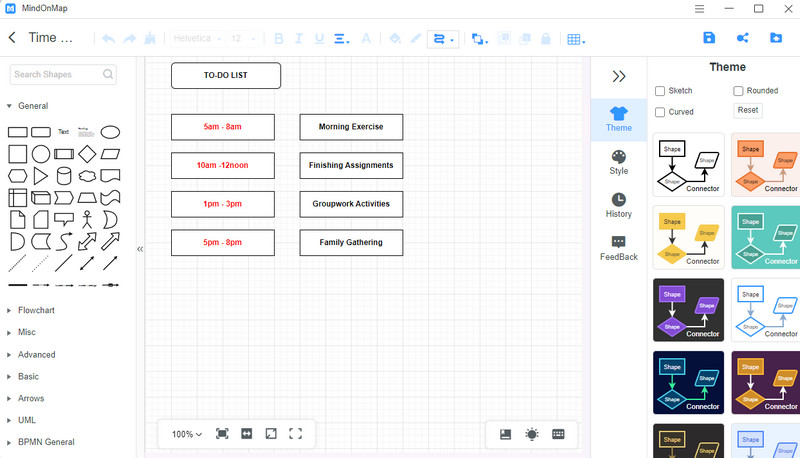Click the Share icon in top toolbar
The width and height of the screenshot is (800, 458).
(742, 38)
